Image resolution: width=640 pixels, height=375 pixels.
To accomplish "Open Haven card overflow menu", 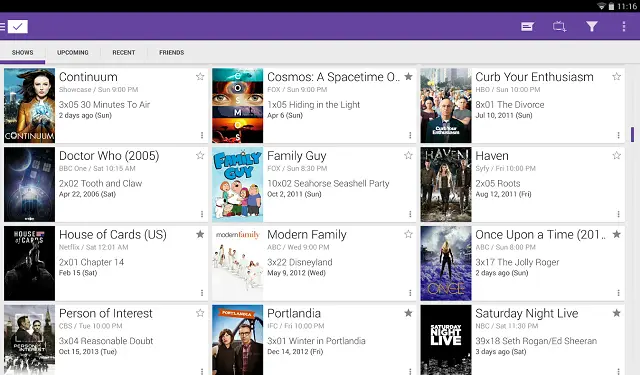I will [x=618, y=214].
